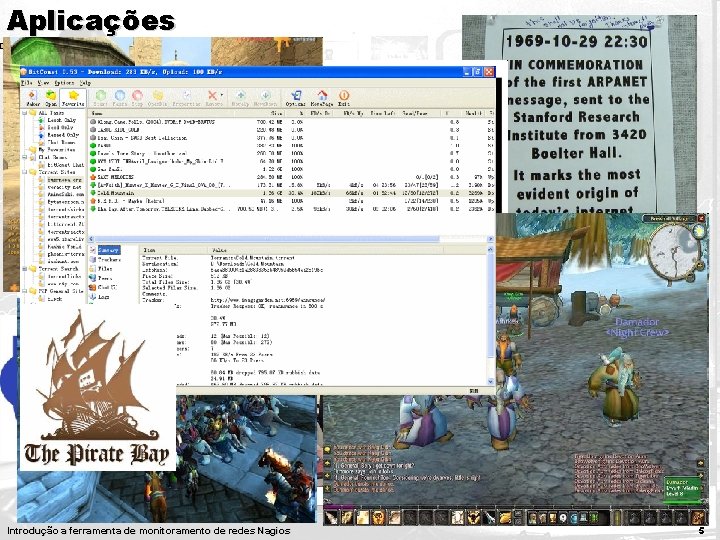Click the details pane scrollbar down arrow
Viewport: 720px width, 540px height.
(x=490, y=382)
